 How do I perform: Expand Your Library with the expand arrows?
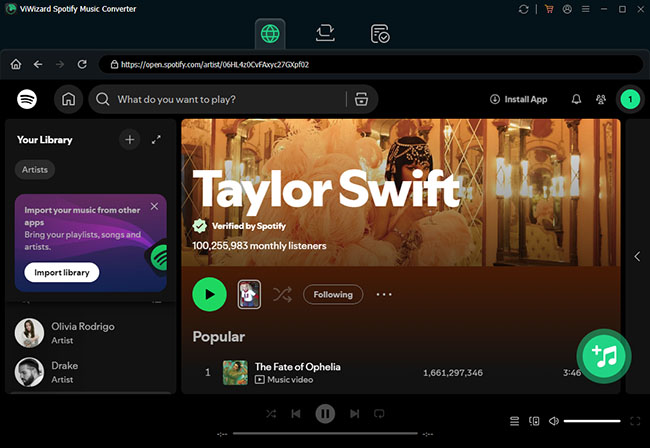point(156,140)
